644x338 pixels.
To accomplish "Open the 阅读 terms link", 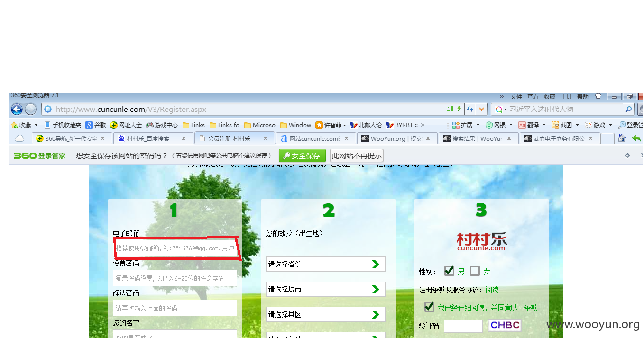I will tap(492, 290).
